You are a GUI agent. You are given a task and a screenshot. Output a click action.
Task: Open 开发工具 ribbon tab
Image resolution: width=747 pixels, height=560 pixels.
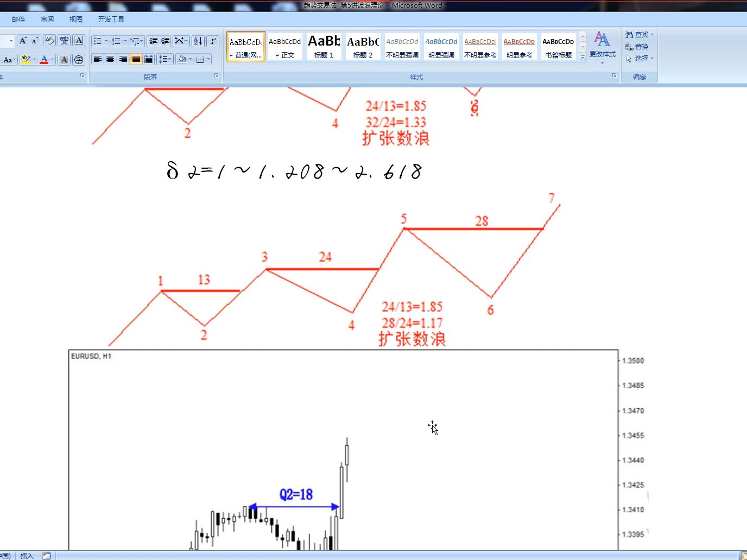pos(111,19)
